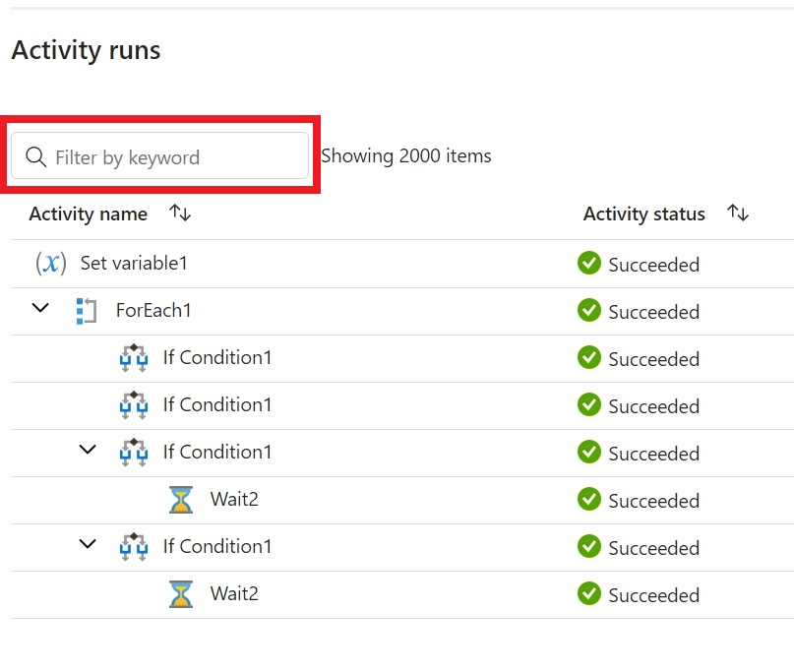Click the first If Condition1 icon

pos(133,358)
